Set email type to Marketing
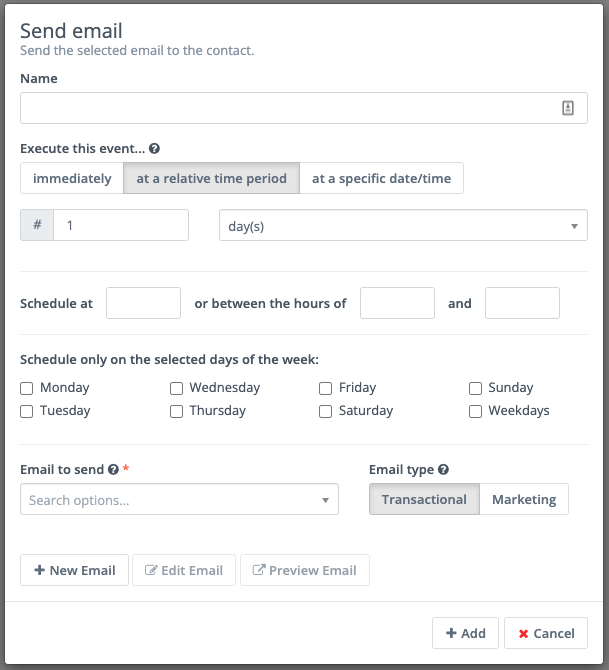The image size is (609, 670). [x=524, y=499]
